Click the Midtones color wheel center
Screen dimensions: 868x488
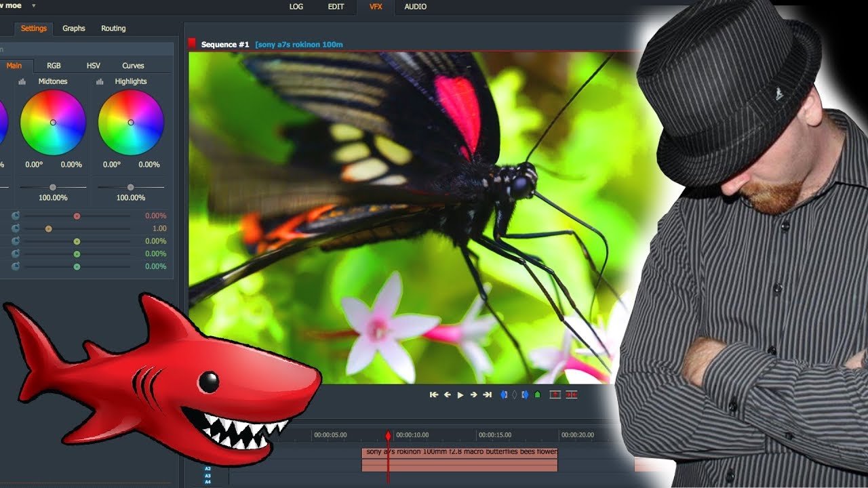(53, 123)
